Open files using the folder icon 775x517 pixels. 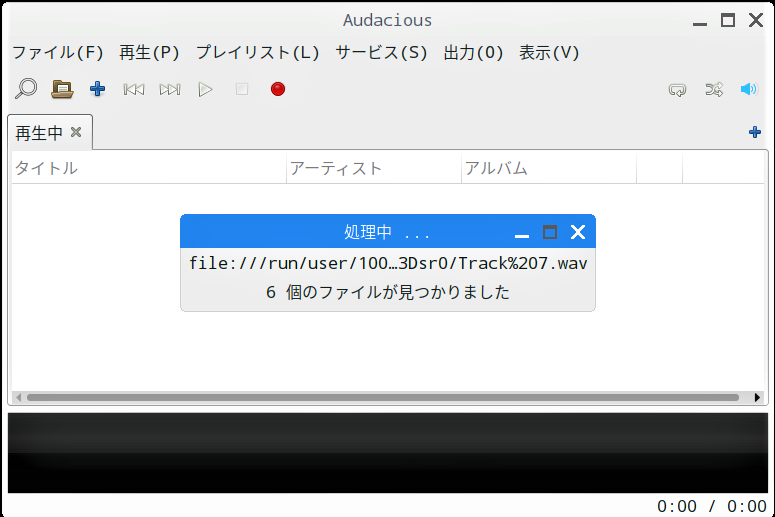tap(62, 89)
